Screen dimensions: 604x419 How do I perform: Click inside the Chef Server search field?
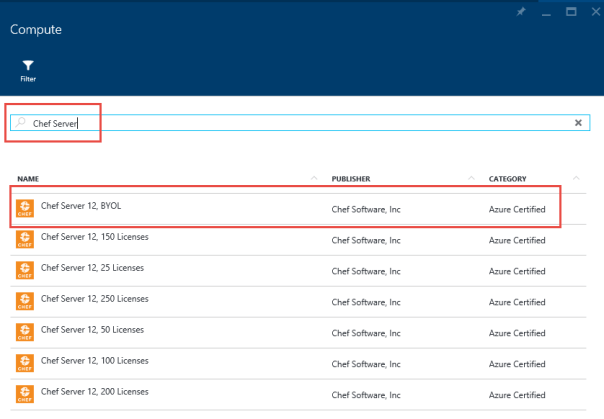(x=300, y=123)
